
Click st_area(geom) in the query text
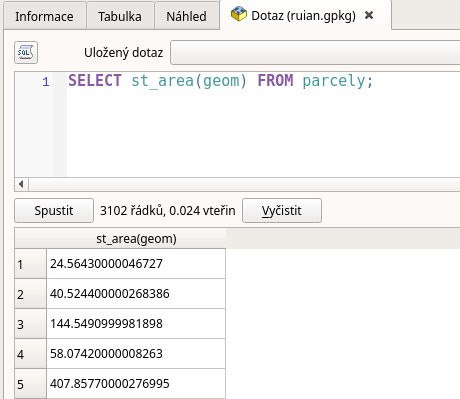189,81
